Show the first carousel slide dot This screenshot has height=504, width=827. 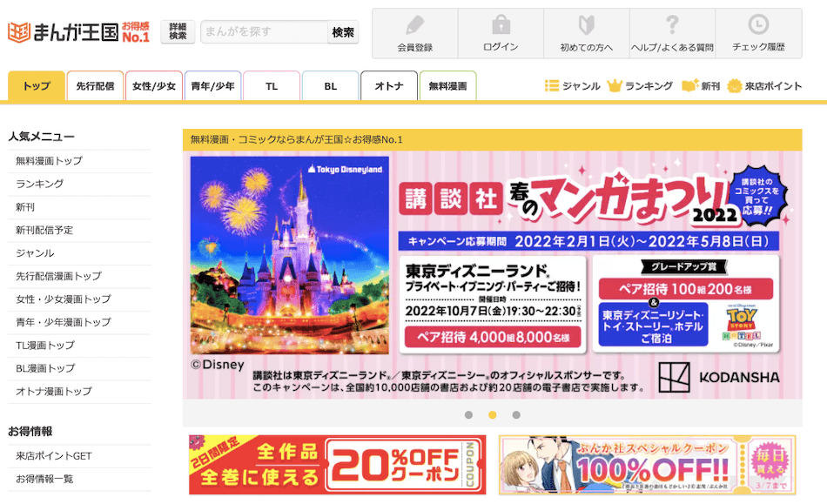[468, 415]
